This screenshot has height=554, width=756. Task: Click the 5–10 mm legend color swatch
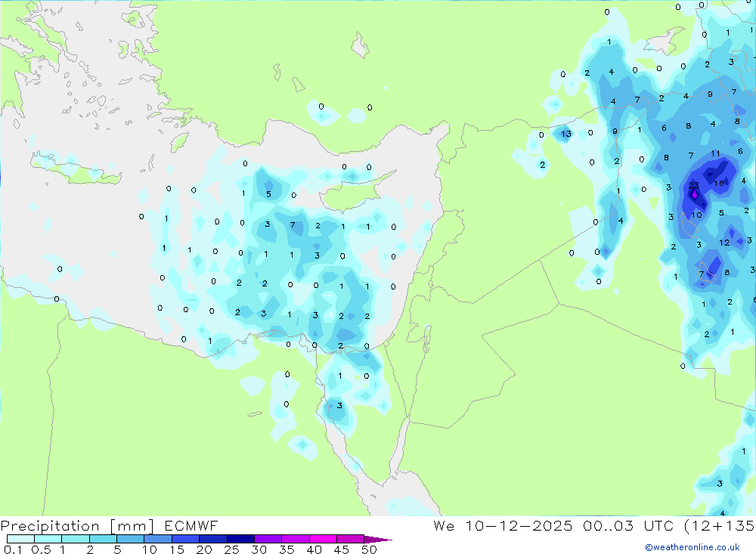[x=130, y=539]
